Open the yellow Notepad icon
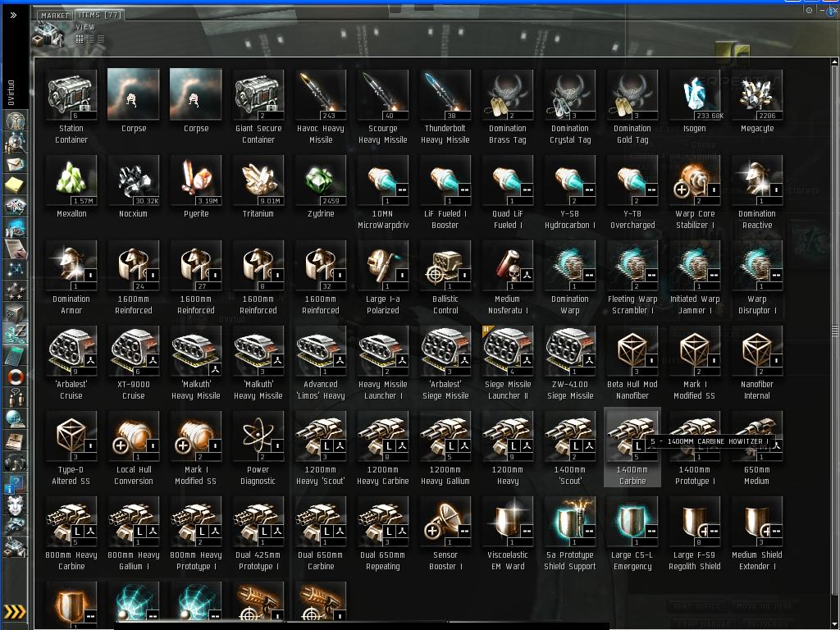Screen dimensions: 840x630 coord(15,185)
